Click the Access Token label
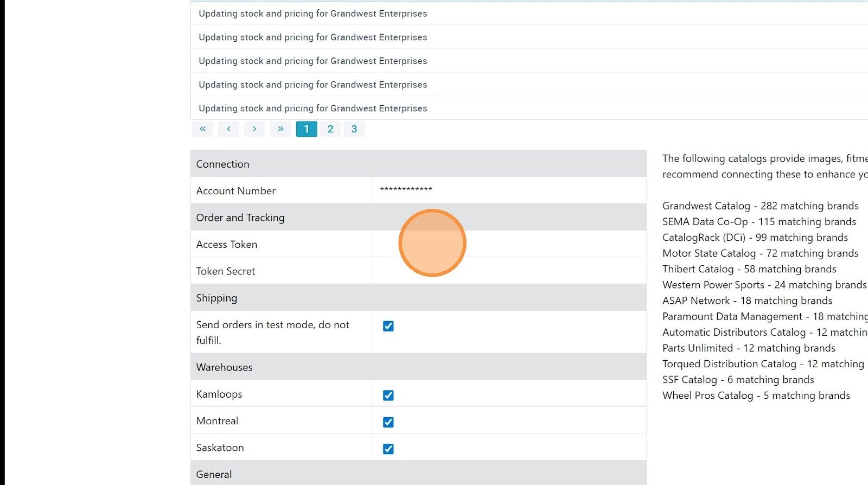Screen dimensions: 868x485 [x=227, y=244]
